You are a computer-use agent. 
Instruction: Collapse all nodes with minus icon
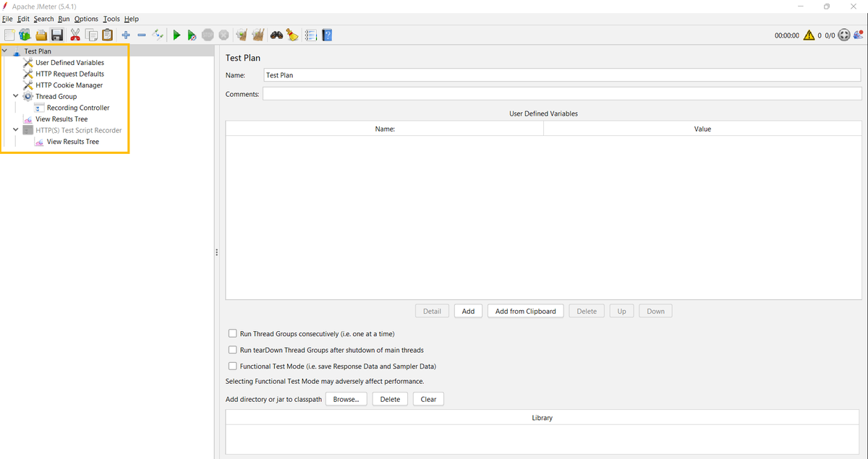point(142,35)
